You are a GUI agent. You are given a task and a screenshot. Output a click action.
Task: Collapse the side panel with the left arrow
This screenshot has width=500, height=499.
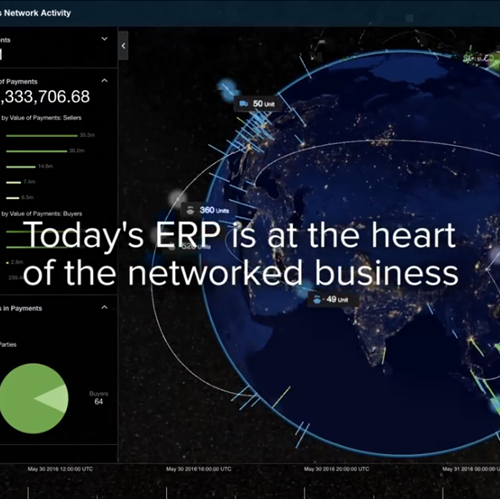tap(123, 46)
